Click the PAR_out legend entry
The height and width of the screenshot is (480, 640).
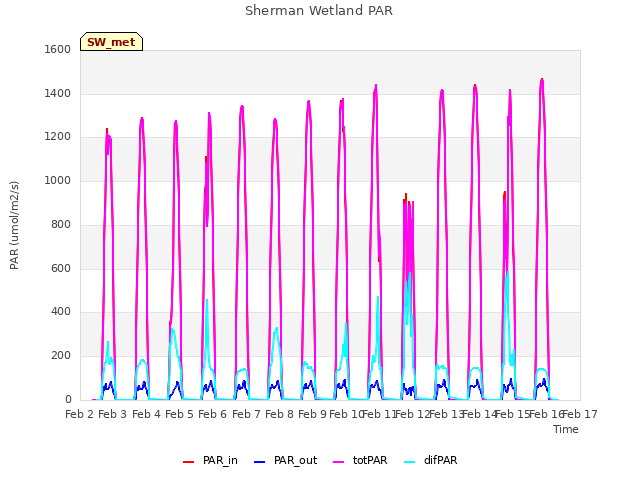click(285, 460)
